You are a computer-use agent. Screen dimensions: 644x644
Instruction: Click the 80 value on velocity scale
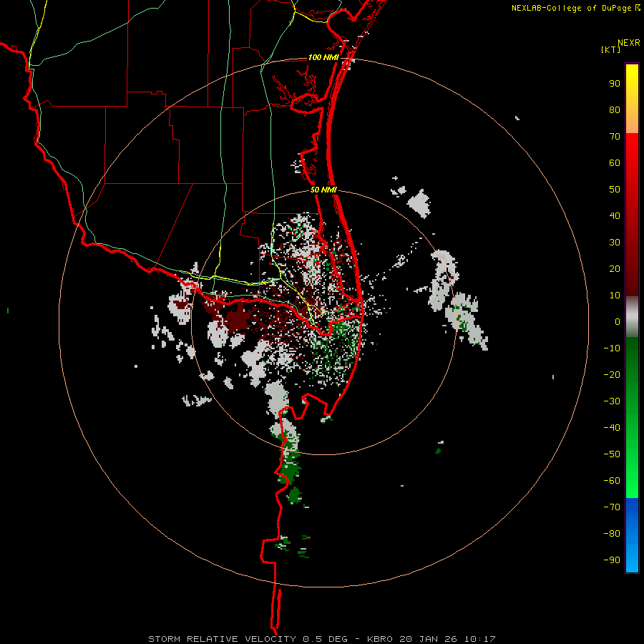click(615, 110)
